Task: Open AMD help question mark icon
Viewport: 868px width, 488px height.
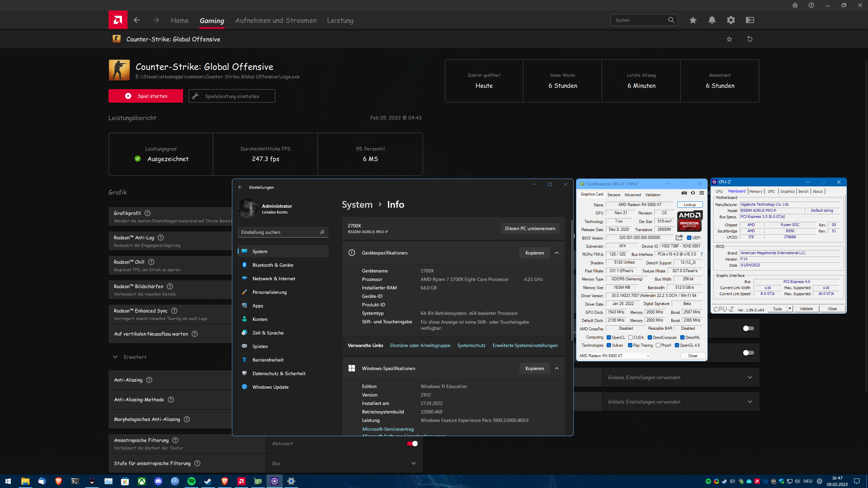Action: [x=811, y=5]
